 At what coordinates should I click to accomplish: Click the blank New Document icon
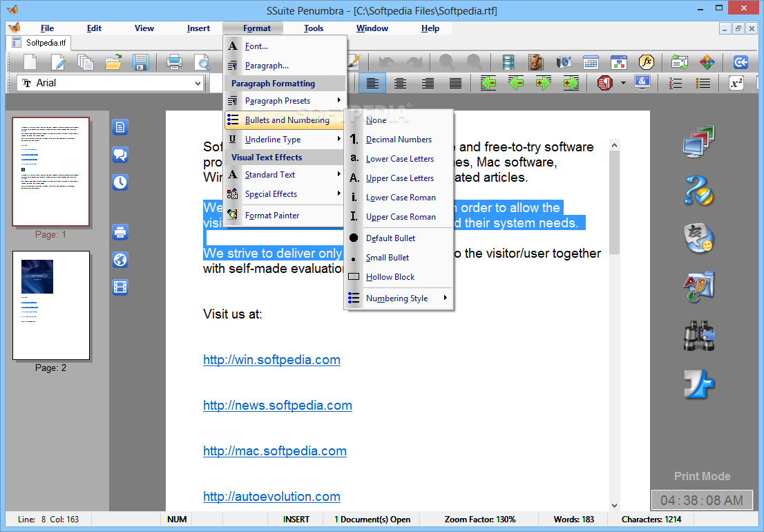(x=30, y=62)
